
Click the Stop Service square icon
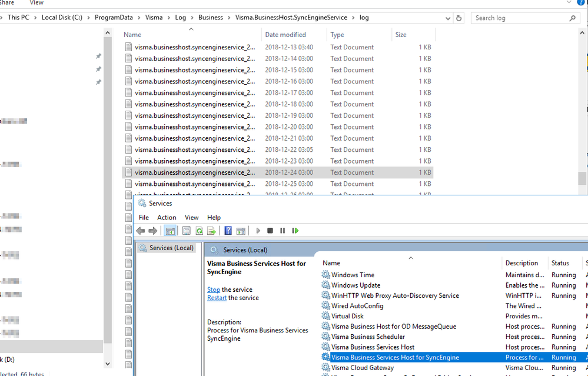coord(270,231)
